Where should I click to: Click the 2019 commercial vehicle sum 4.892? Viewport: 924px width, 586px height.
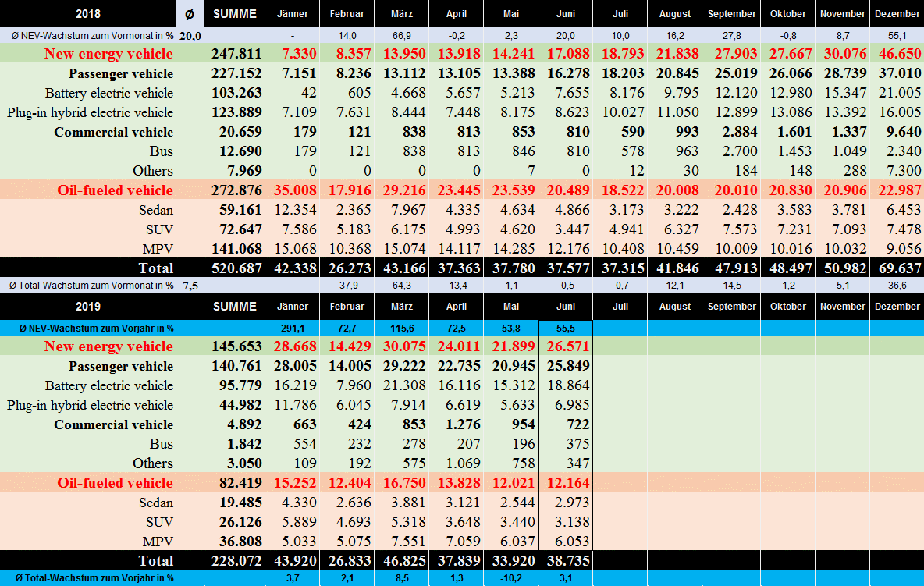click(x=244, y=424)
